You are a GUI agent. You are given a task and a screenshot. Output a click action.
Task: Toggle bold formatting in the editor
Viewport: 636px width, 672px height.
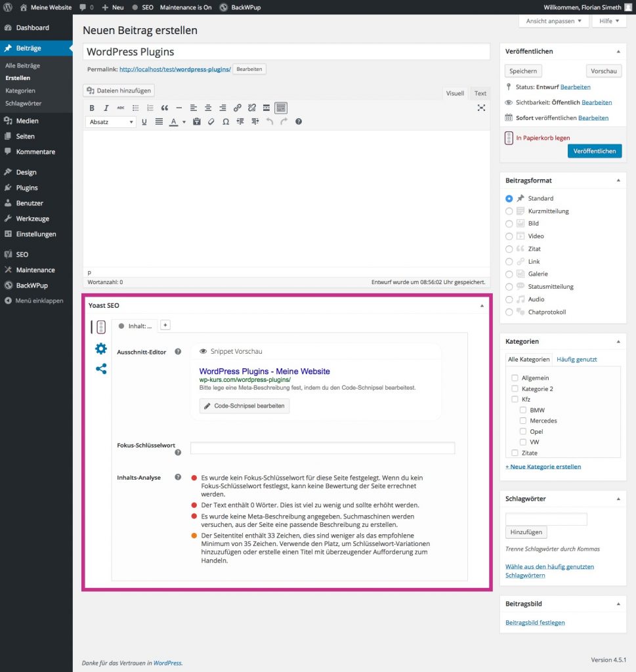click(x=92, y=108)
